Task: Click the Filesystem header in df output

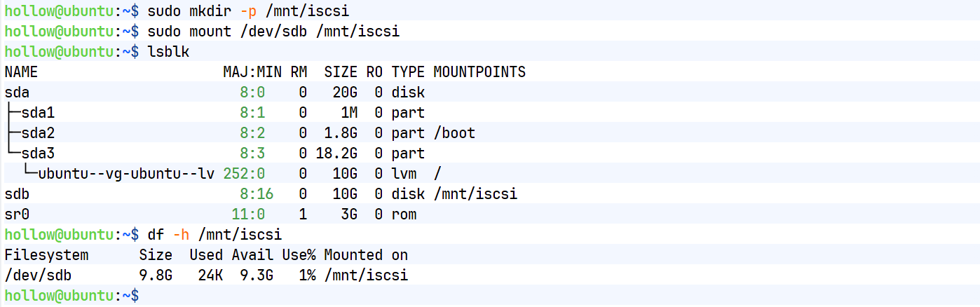Action: [x=46, y=255]
